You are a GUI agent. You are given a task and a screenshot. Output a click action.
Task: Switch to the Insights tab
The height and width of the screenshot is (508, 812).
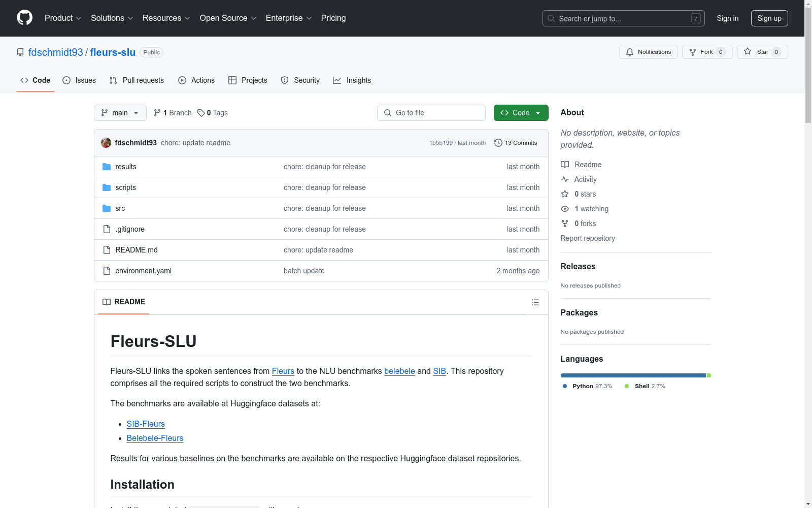tap(352, 80)
